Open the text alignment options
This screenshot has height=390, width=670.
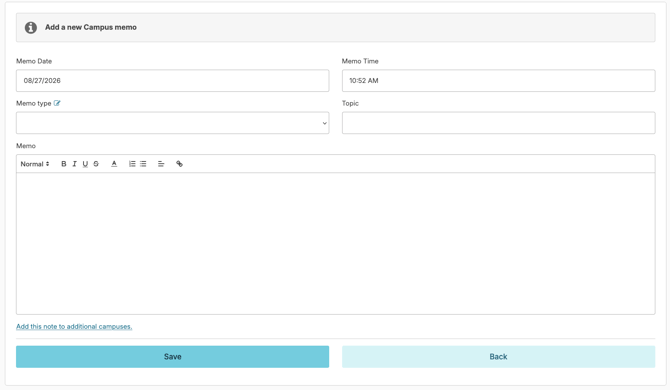(161, 164)
